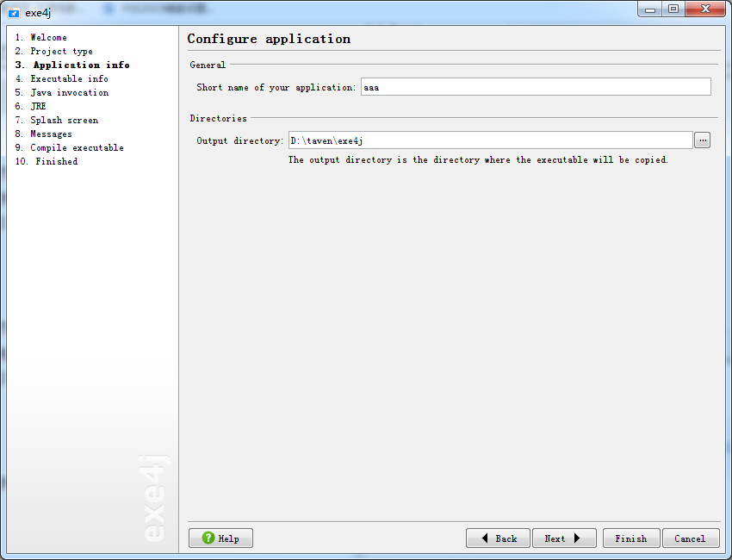This screenshot has width=732, height=560.
Task: Navigate to the Messages step
Action: tap(51, 134)
